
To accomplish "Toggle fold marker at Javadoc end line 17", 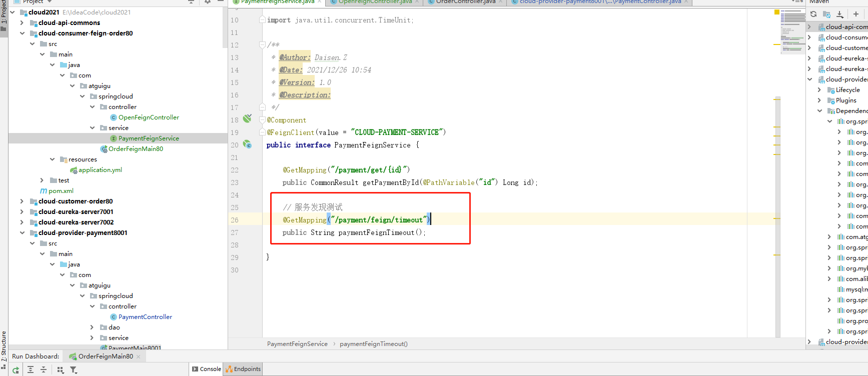I will (x=262, y=106).
